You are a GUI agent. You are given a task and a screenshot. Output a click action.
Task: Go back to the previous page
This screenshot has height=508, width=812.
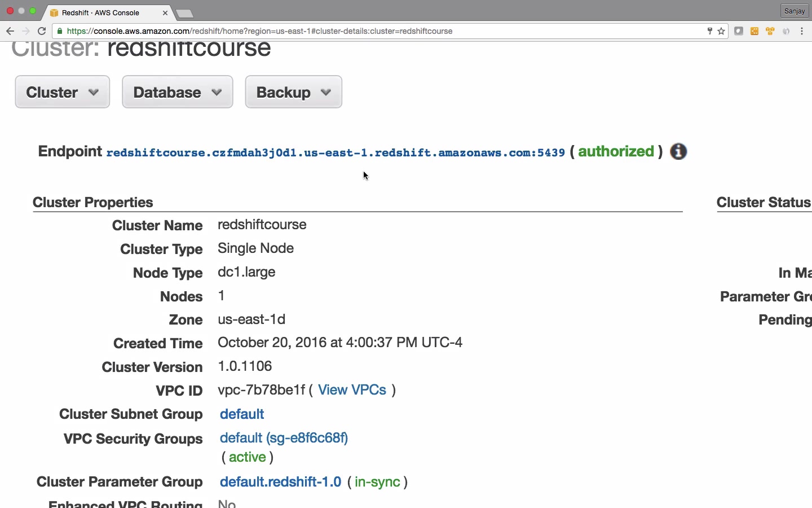pyautogui.click(x=10, y=31)
